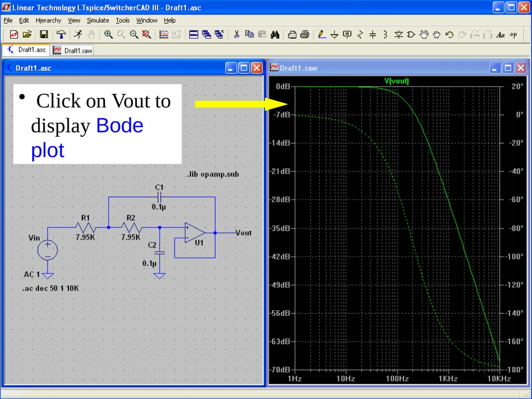Maximize the Draft1.raw plot window
The image size is (532, 399).
(508, 68)
